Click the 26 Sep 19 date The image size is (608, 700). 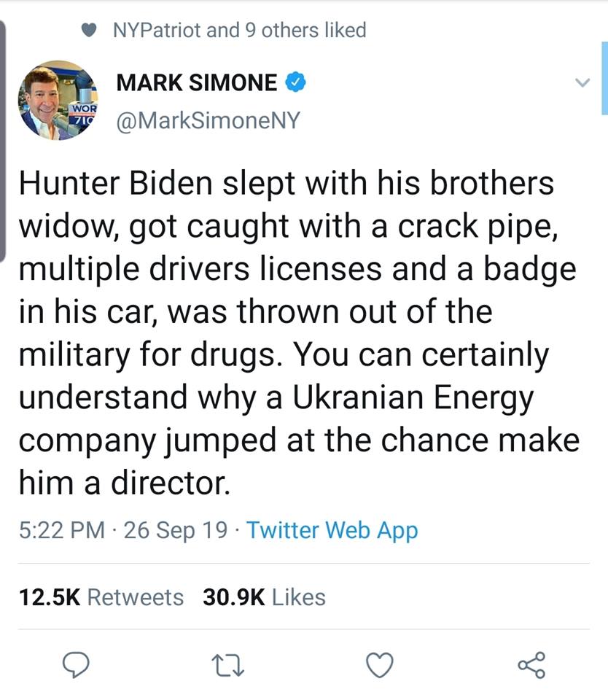tap(176, 530)
